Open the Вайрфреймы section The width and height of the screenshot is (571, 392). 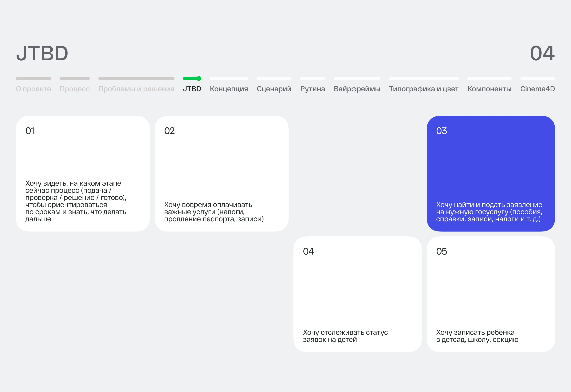click(x=357, y=89)
